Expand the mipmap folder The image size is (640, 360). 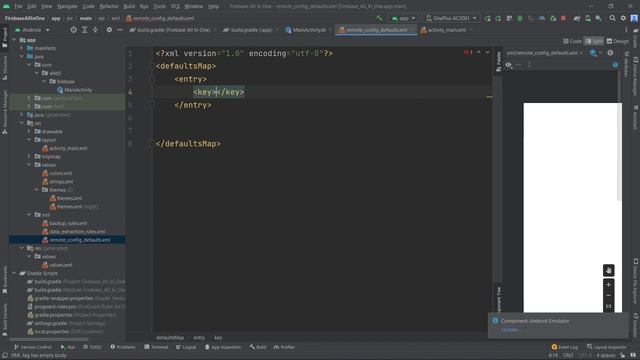pyautogui.click(x=29, y=156)
